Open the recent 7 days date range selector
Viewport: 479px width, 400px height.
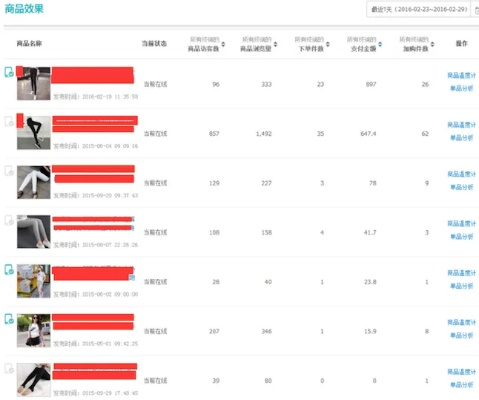point(419,9)
